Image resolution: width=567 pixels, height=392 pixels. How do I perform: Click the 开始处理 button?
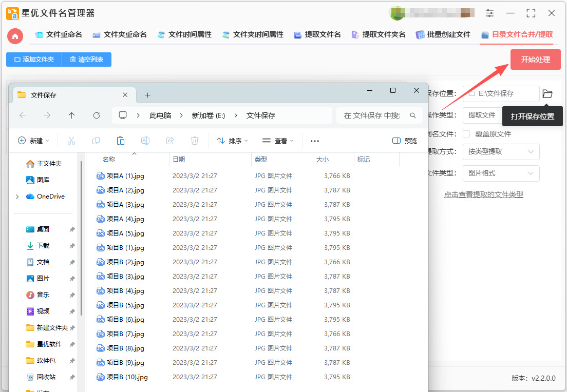[x=535, y=60]
